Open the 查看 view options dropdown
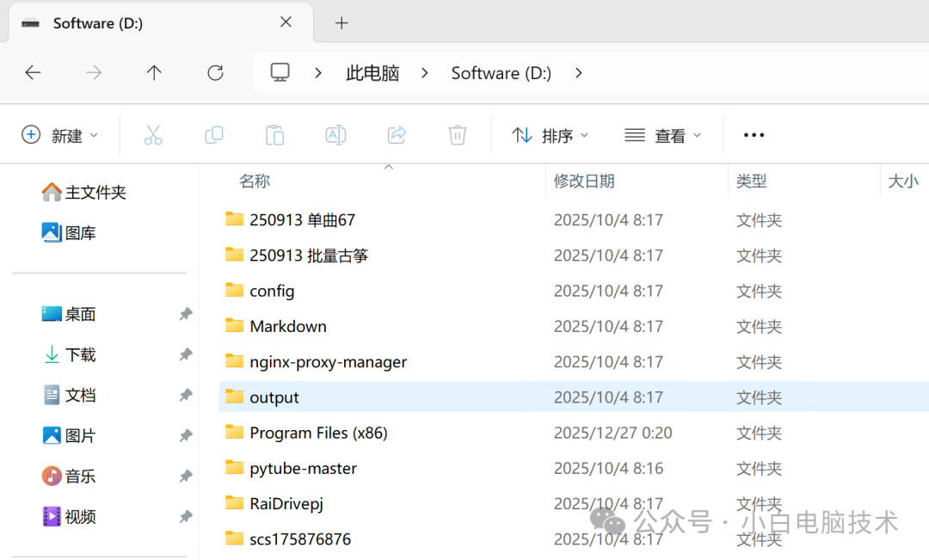Screen dimensions: 929x560 pyautogui.click(x=663, y=135)
